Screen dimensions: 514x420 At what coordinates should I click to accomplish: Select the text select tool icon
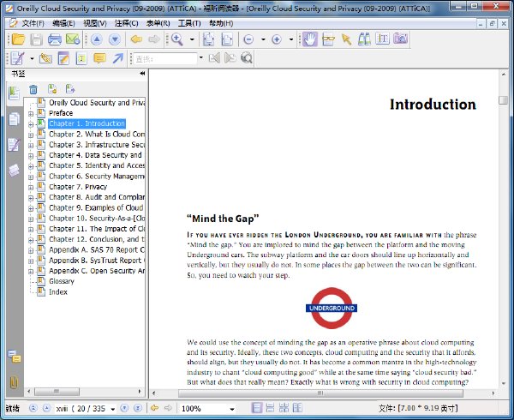tap(382, 39)
